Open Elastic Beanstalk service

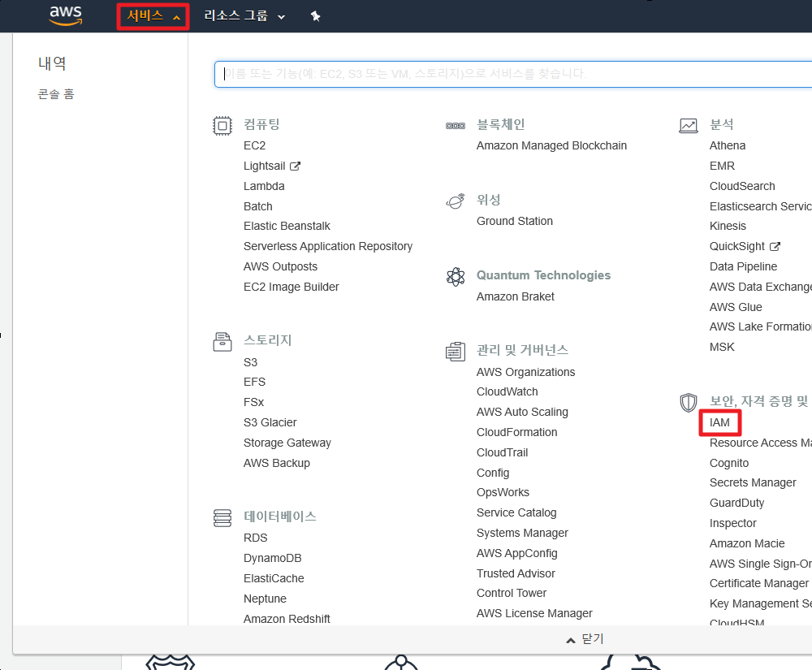click(287, 226)
